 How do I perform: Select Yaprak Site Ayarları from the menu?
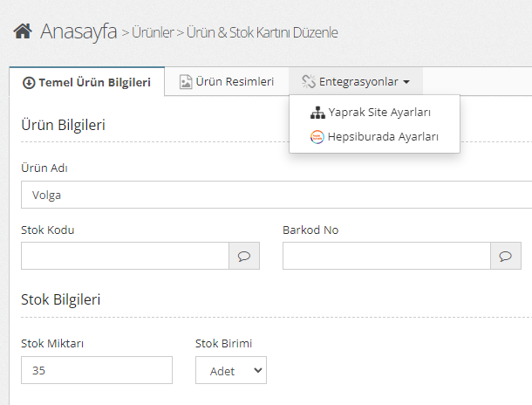coord(379,113)
